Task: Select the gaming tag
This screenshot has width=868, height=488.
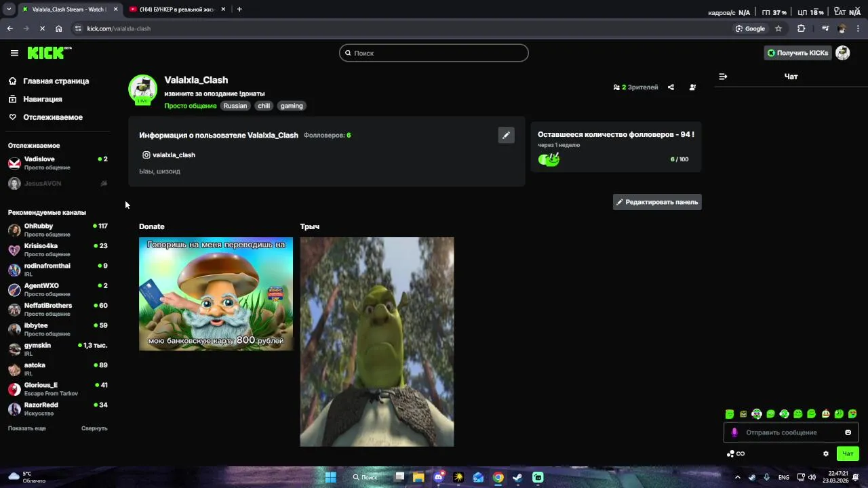Action: click(x=292, y=106)
